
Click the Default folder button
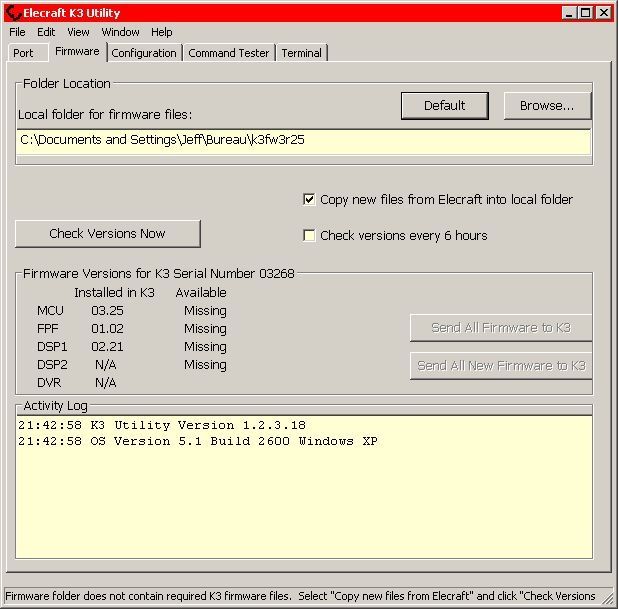tap(445, 106)
